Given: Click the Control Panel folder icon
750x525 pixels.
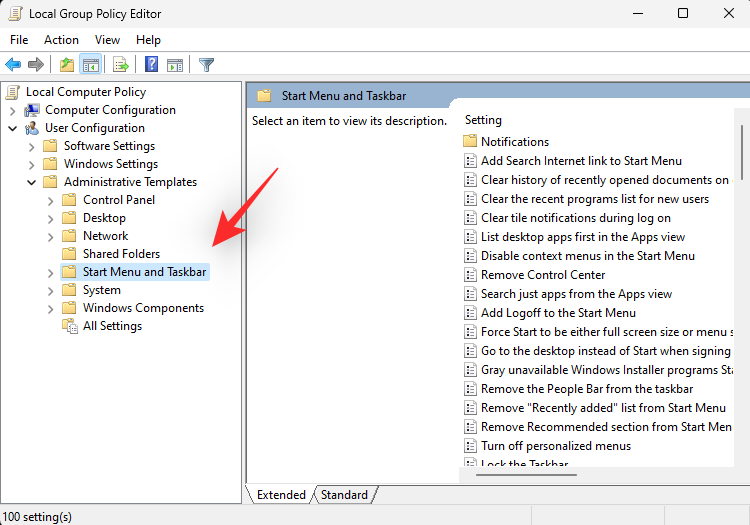Looking at the screenshot, I should click(69, 199).
